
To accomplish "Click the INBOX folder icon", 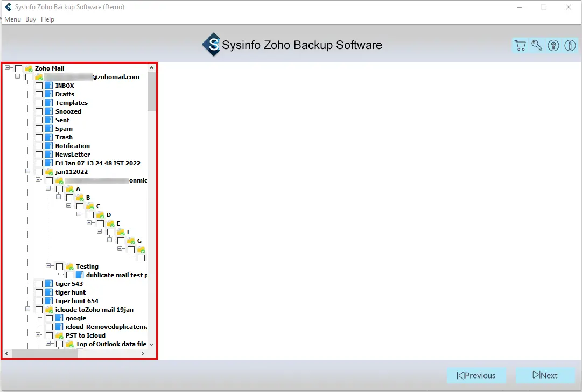I will 49,86.
